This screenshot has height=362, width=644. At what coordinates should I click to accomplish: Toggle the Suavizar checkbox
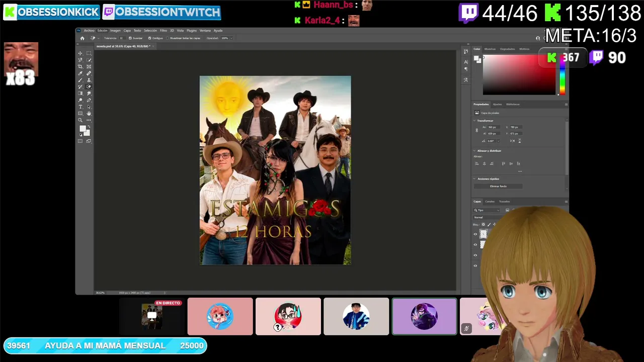(x=130, y=38)
